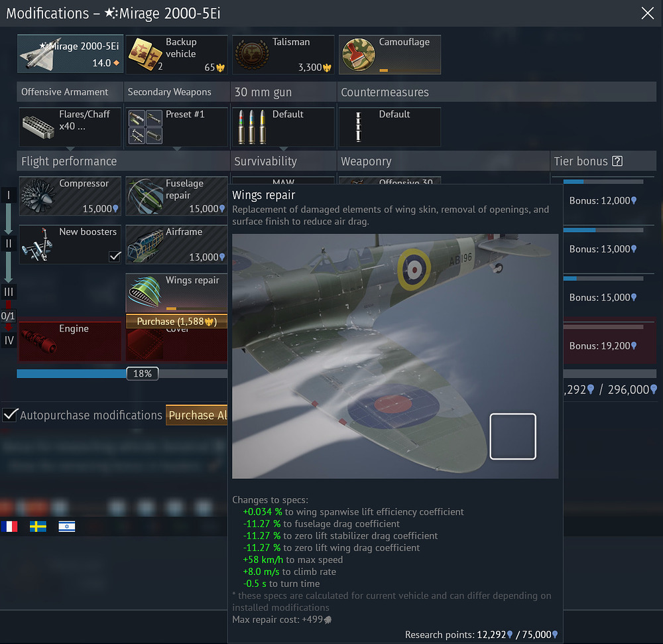The width and height of the screenshot is (663, 644).
Task: Click the Israeli flag icon
Action: (x=67, y=527)
